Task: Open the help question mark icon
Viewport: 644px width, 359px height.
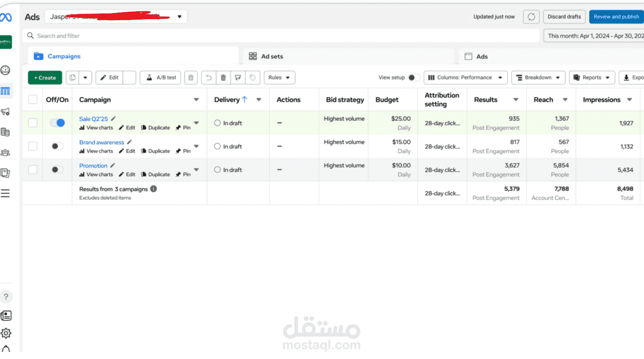Action: [6, 297]
